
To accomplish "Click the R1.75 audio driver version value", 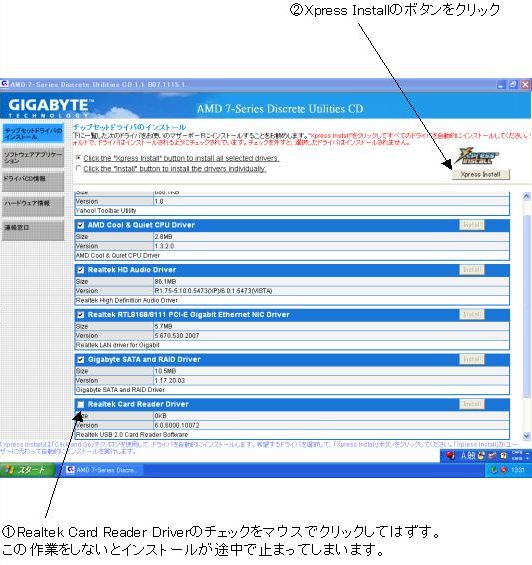I will 213,291.
